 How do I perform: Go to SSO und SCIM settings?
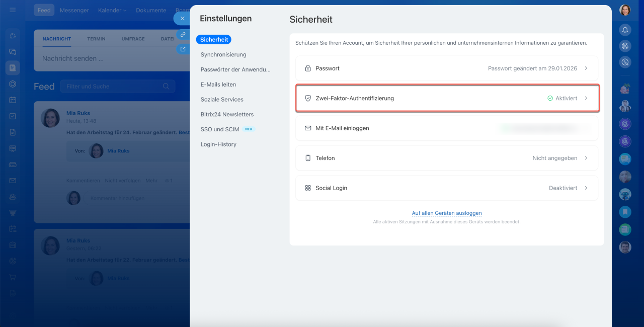tap(220, 129)
